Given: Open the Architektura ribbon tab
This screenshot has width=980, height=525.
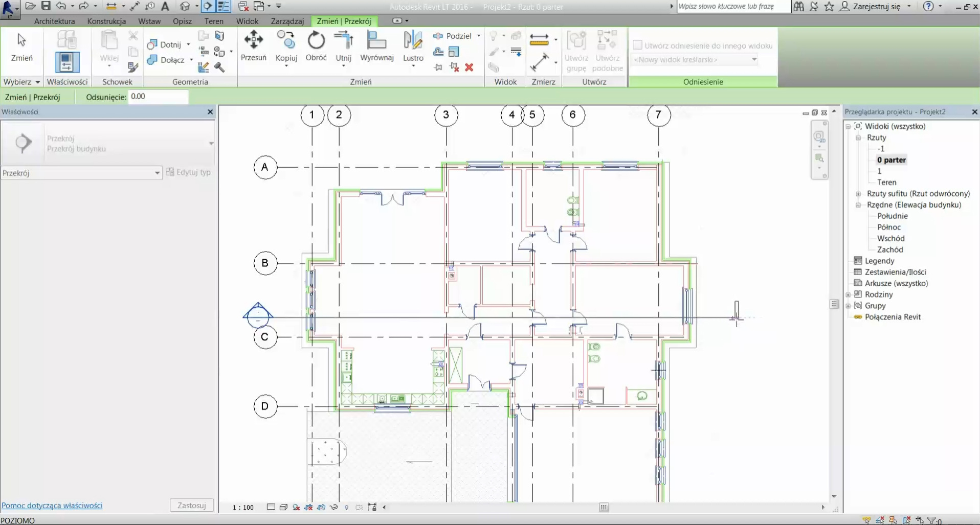Looking at the screenshot, I should pos(54,21).
